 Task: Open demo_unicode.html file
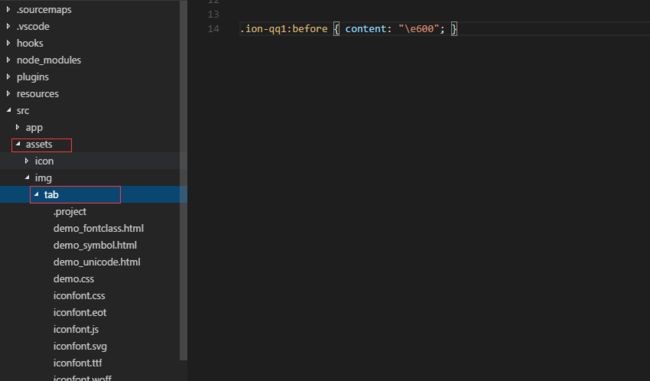[97, 262]
